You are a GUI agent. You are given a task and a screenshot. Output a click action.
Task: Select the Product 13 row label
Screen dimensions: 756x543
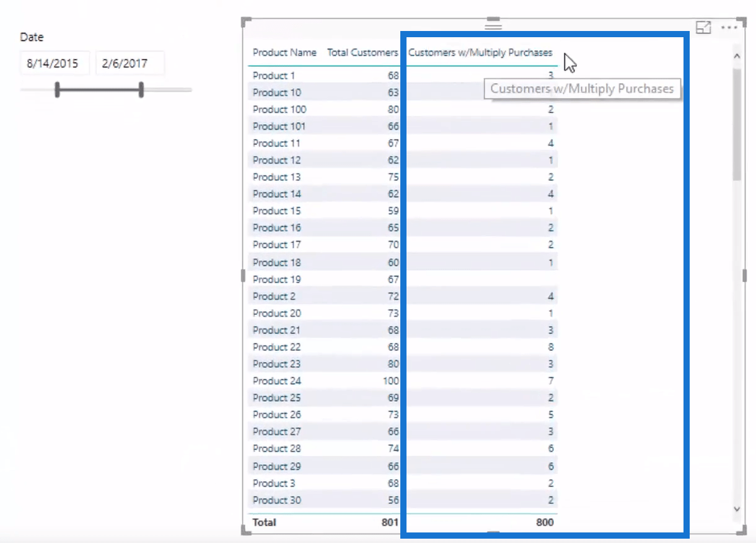click(x=277, y=177)
